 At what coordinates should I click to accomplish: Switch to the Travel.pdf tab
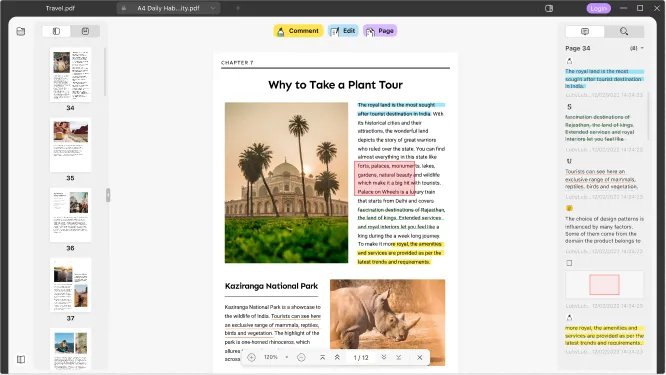click(x=60, y=8)
